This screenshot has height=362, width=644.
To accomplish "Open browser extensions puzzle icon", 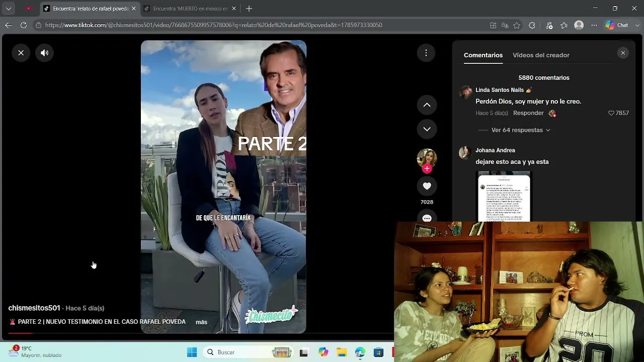I will pyautogui.click(x=532, y=25).
